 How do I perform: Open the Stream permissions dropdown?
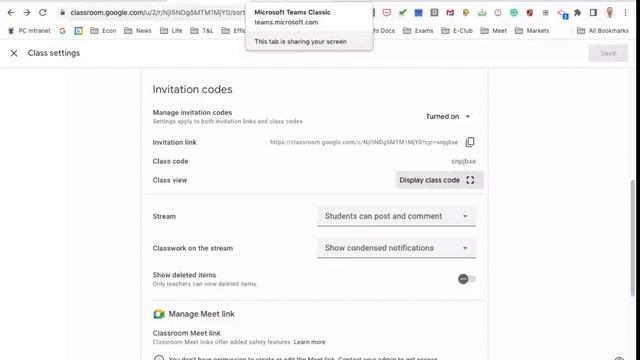point(396,216)
